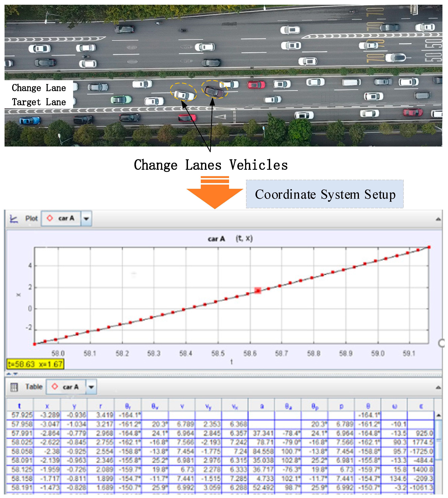Click the ω column header
The width and height of the screenshot is (448, 498).
point(394,406)
